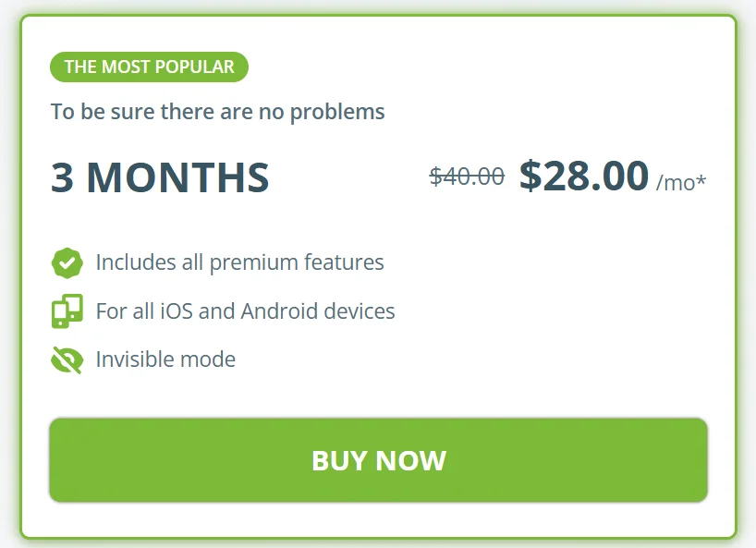Click the 'Invisible mode' feature text
Viewport: 756px width, 548px height.
(x=165, y=359)
